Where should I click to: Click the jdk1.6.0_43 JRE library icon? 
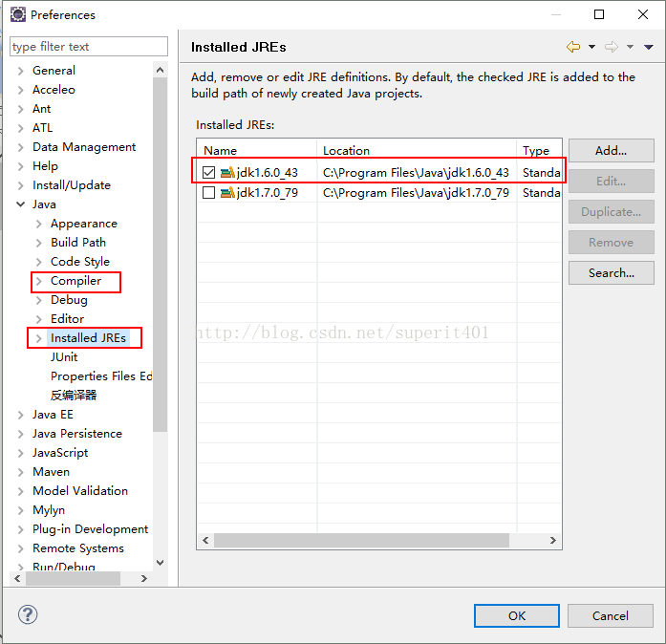coord(227,173)
